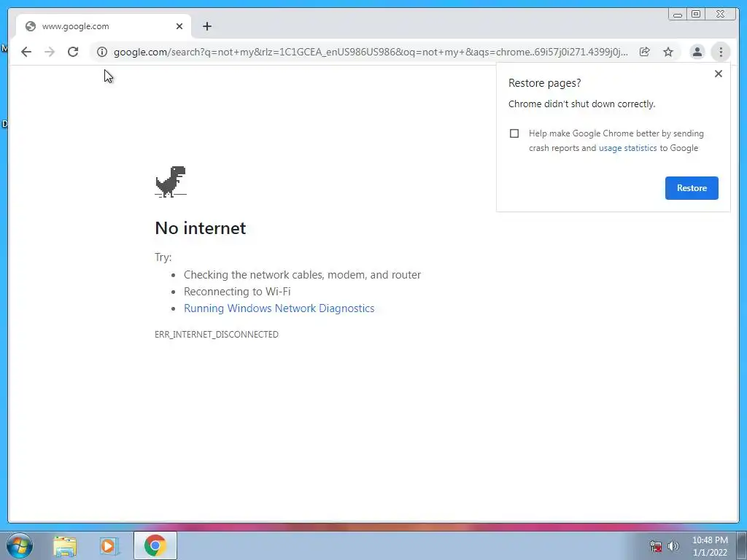Viewport: 747px width, 560px height.
Task: Reload the current page
Action: (x=73, y=52)
